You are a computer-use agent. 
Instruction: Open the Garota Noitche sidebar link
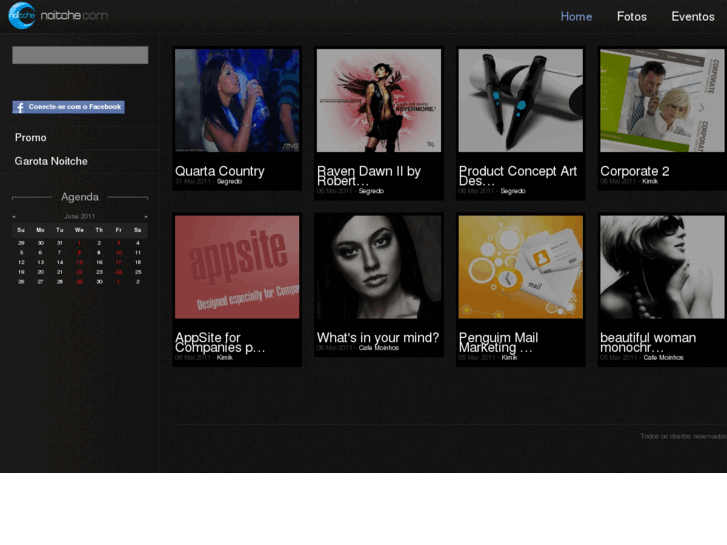(51, 161)
